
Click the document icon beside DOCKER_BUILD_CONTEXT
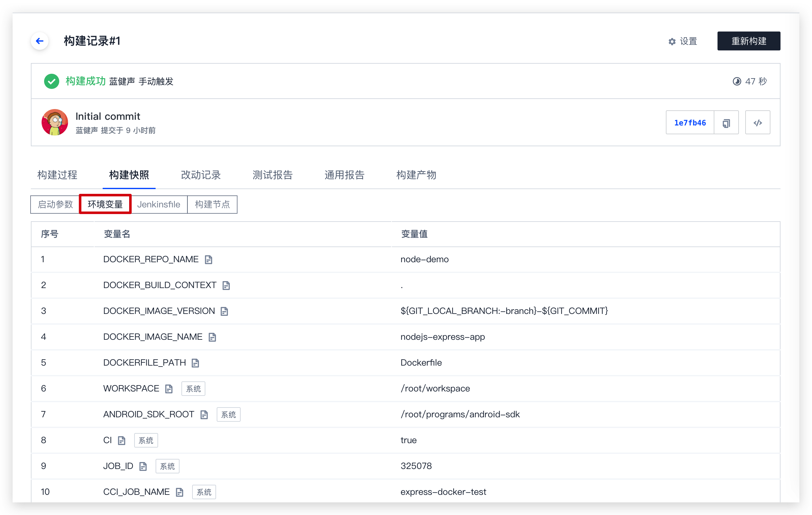[226, 286]
